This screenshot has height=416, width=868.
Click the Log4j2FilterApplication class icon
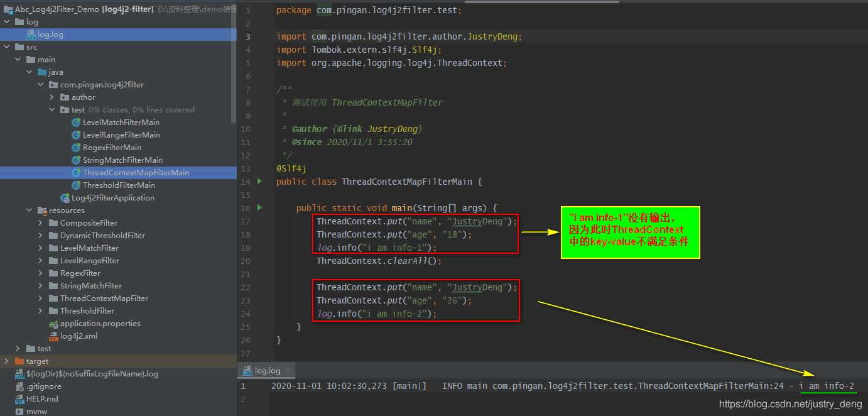[x=65, y=198]
